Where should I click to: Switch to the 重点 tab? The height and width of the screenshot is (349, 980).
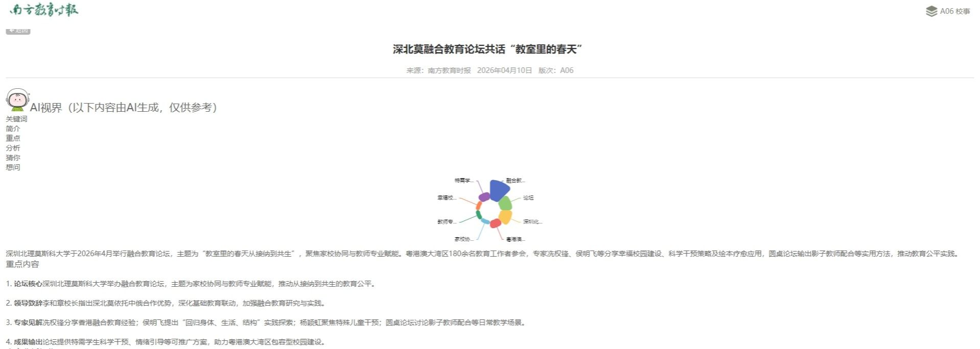[13, 138]
